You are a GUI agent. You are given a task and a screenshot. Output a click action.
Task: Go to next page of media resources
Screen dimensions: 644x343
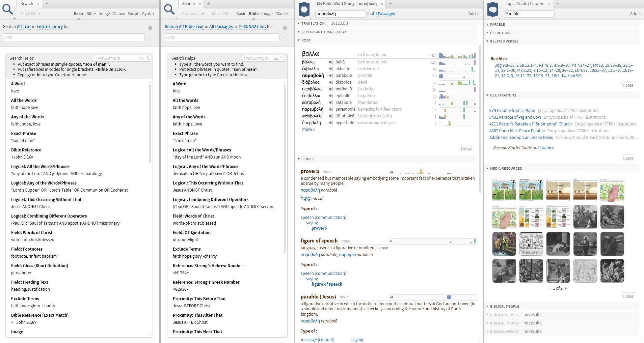pos(566,288)
